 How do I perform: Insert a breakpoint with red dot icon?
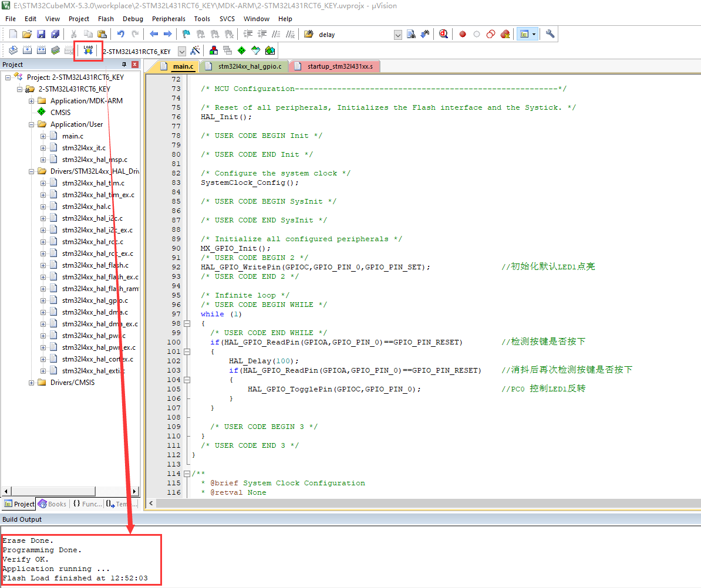click(x=463, y=33)
